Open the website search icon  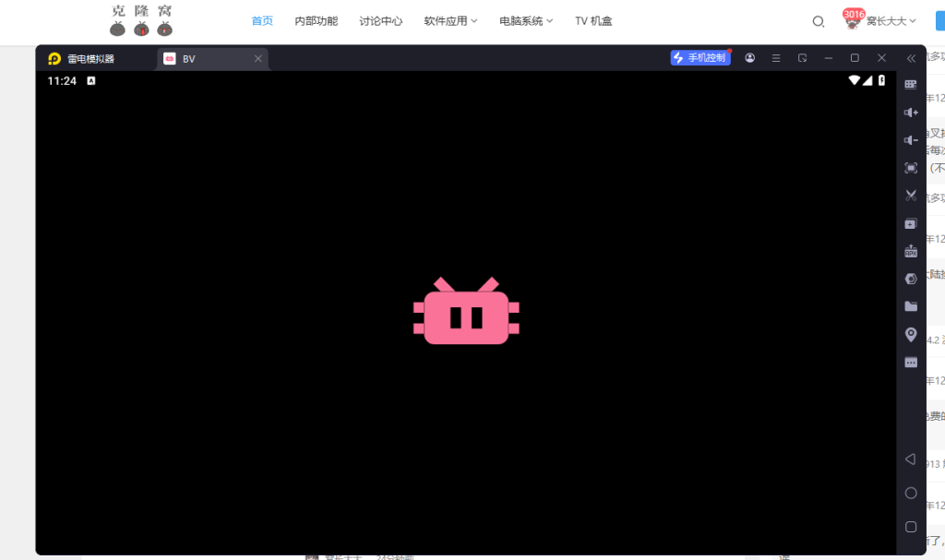[x=818, y=22]
